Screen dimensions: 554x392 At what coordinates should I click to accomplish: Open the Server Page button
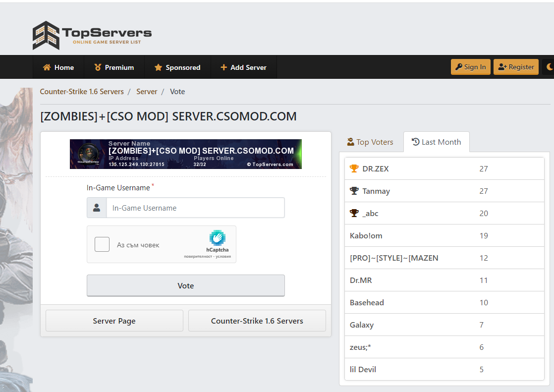(x=114, y=321)
